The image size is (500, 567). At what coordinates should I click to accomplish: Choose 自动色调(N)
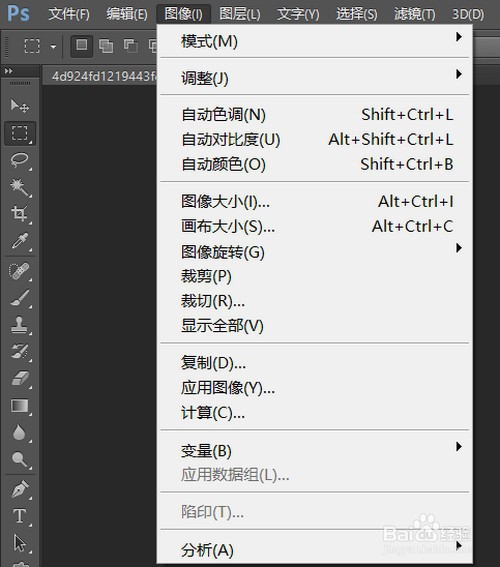315,115
